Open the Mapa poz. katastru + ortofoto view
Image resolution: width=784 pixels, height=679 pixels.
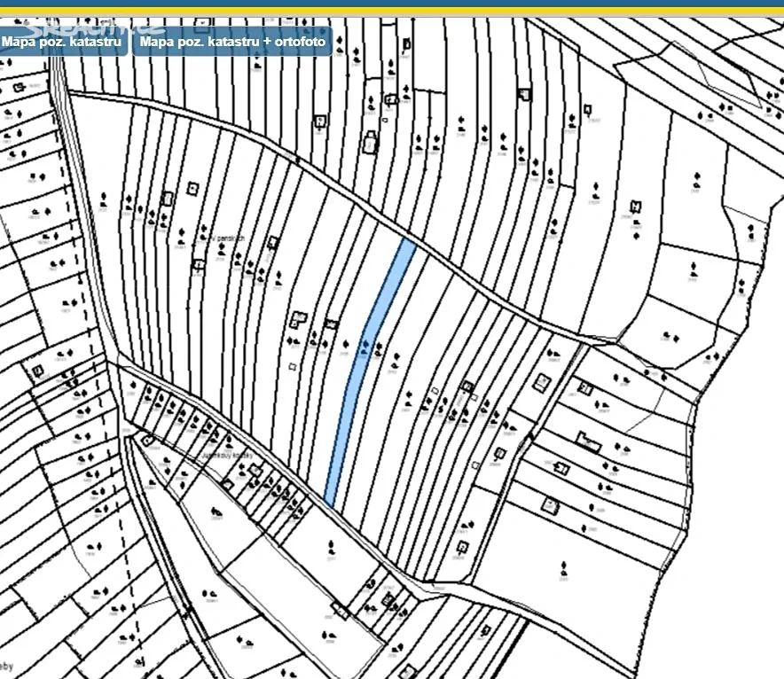232,42
